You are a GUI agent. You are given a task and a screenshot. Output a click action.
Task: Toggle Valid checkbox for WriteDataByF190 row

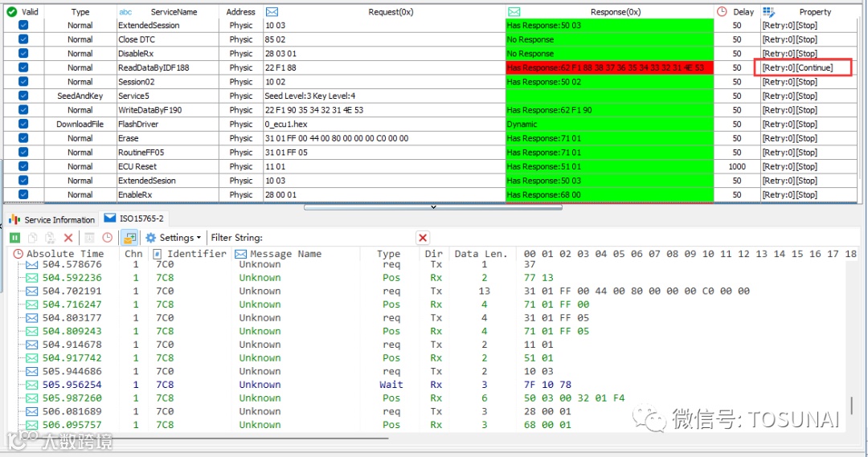pos(23,110)
